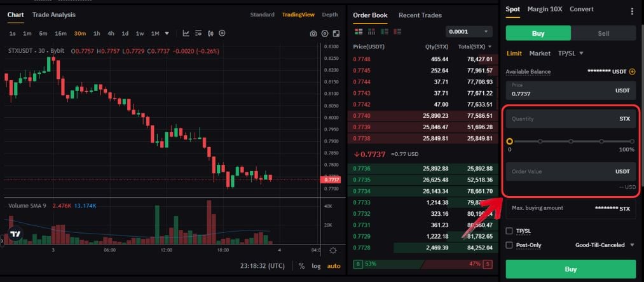The image size is (644, 282).
Task: Select the 1h timeframe
Action: coord(97,33)
